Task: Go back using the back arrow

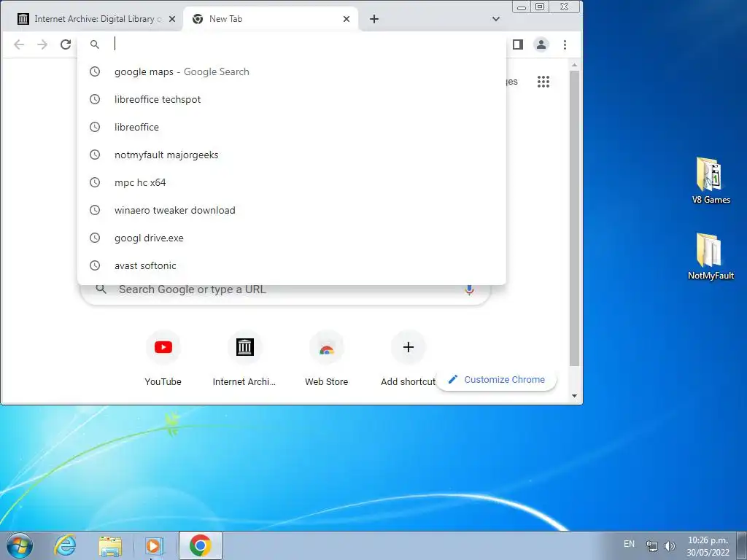Action: [19, 44]
